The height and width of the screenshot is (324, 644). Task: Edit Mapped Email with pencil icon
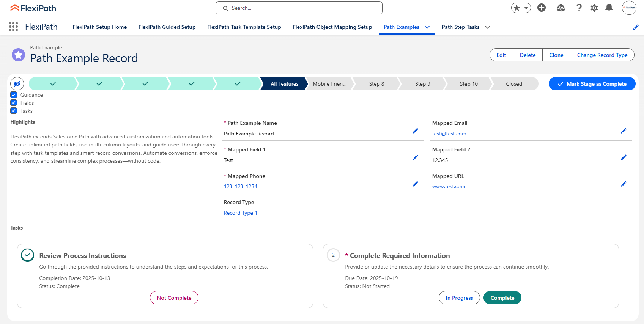click(x=624, y=131)
